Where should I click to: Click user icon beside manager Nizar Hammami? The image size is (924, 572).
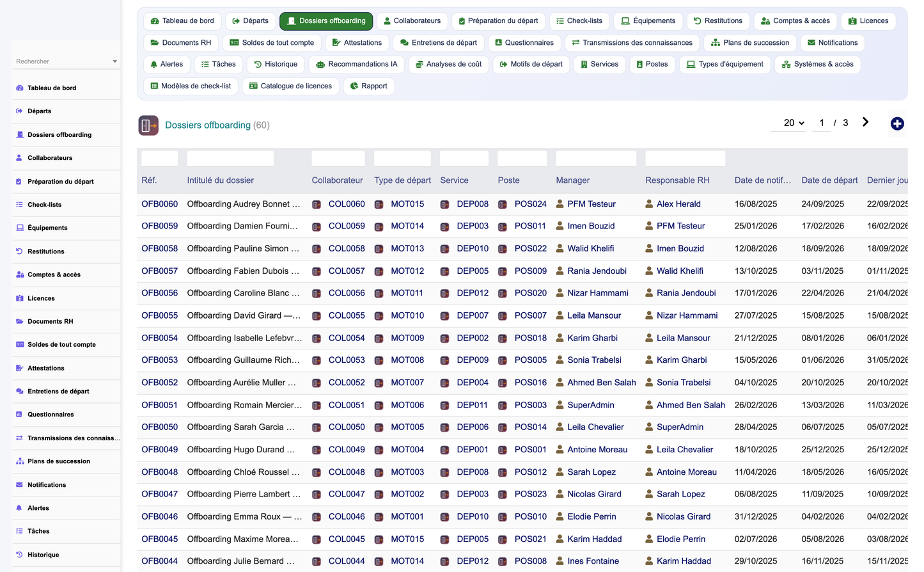pyautogui.click(x=560, y=293)
